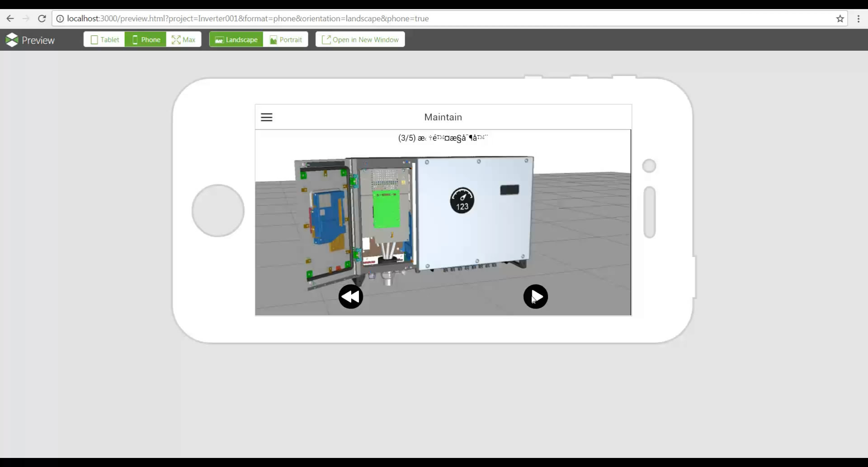Click the green highlighted board in the model
This screenshot has height=467, width=868.
coord(386,210)
